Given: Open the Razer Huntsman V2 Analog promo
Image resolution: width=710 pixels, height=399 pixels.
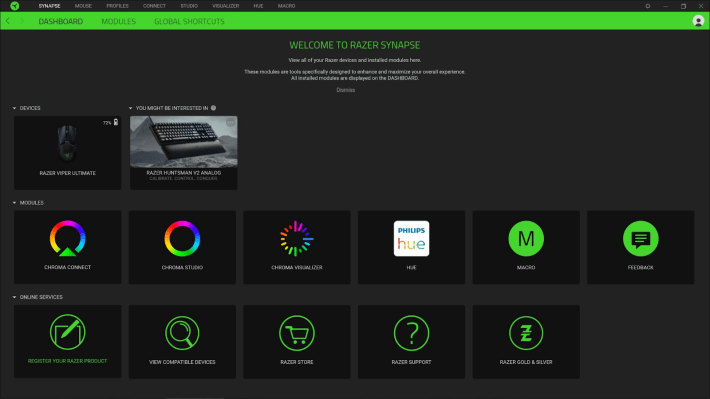Looking at the screenshot, I should pos(183,153).
